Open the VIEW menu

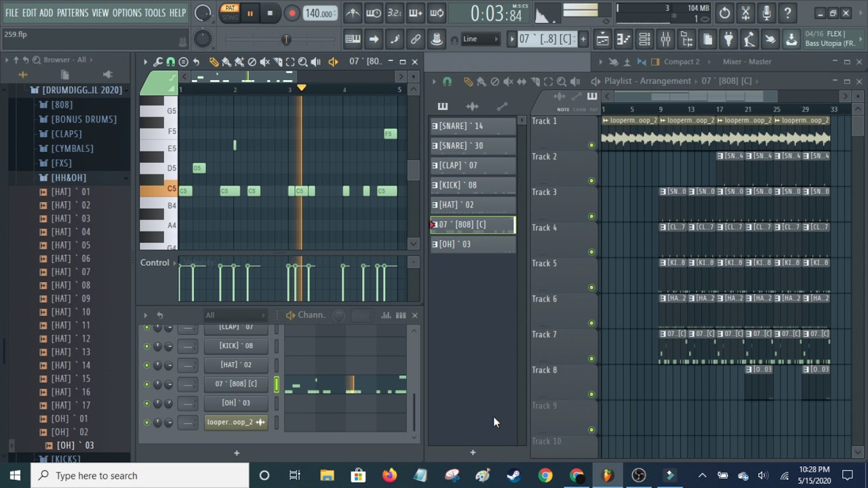pyautogui.click(x=100, y=13)
